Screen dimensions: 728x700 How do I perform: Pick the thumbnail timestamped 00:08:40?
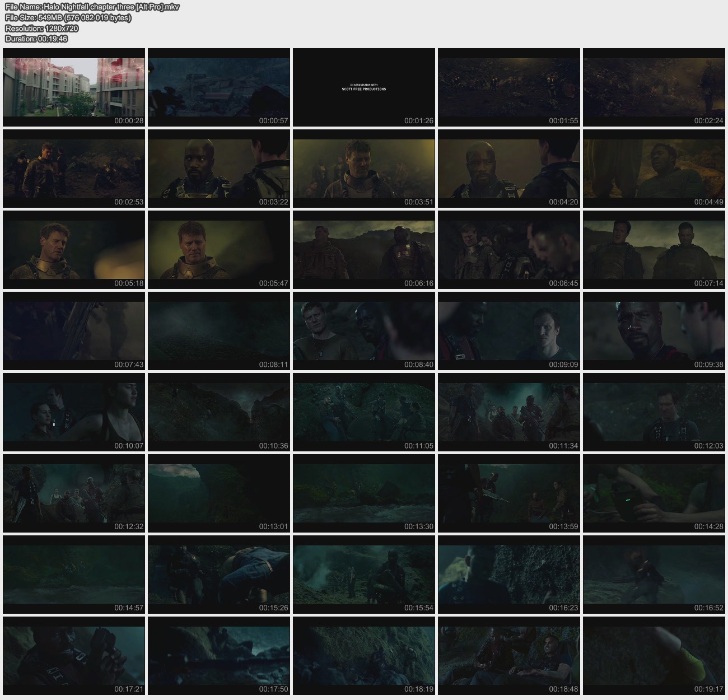363,330
